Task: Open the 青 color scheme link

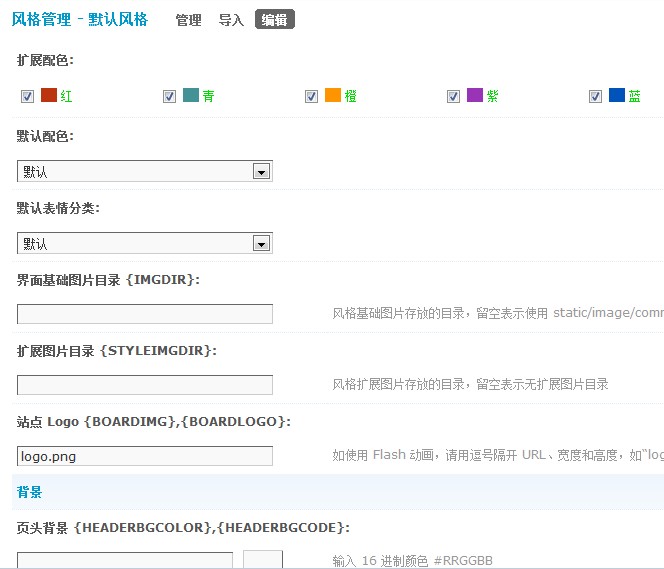Action: pyautogui.click(x=208, y=96)
